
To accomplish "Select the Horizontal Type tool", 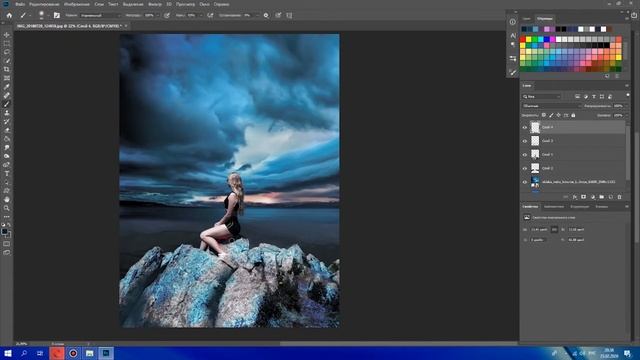I will pos(7,173).
